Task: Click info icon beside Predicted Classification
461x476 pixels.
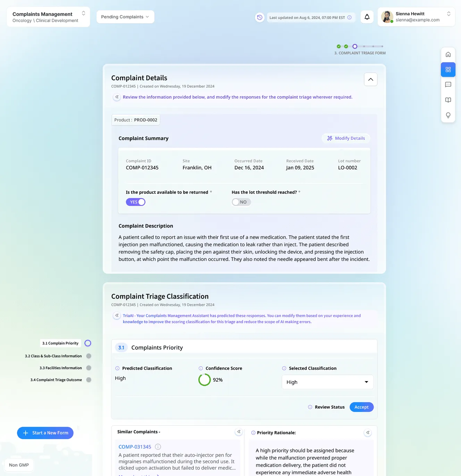Action: click(117, 368)
